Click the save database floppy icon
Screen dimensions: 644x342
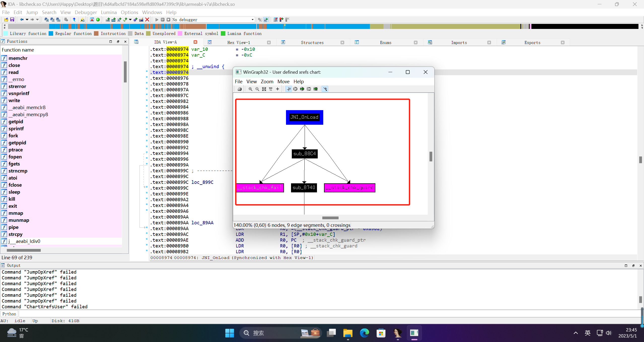coord(12,20)
